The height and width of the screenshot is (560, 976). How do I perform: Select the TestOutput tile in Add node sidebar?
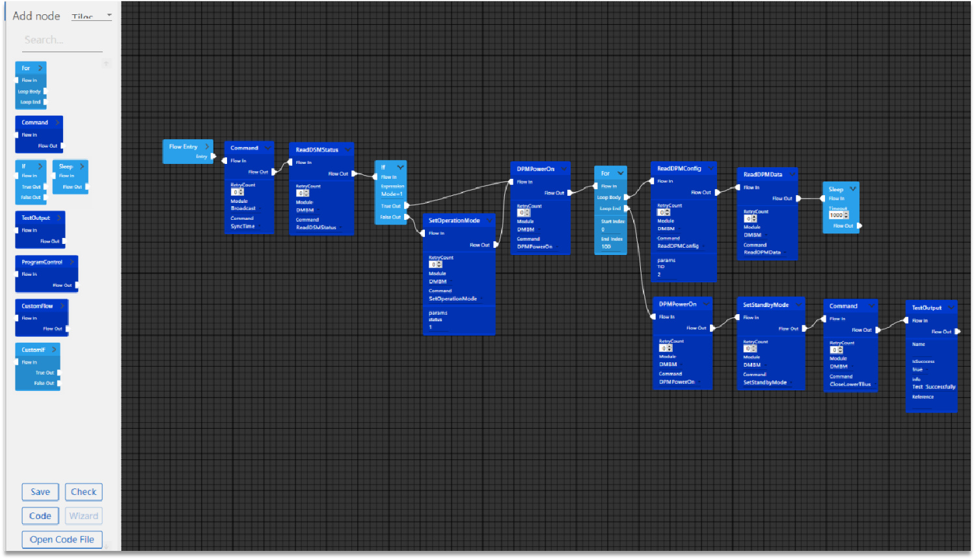(x=40, y=230)
